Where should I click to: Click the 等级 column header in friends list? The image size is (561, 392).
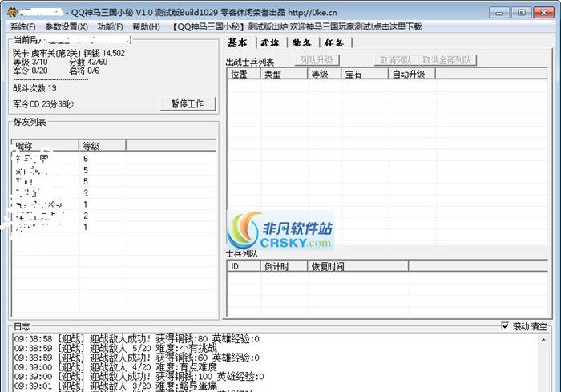103,146
